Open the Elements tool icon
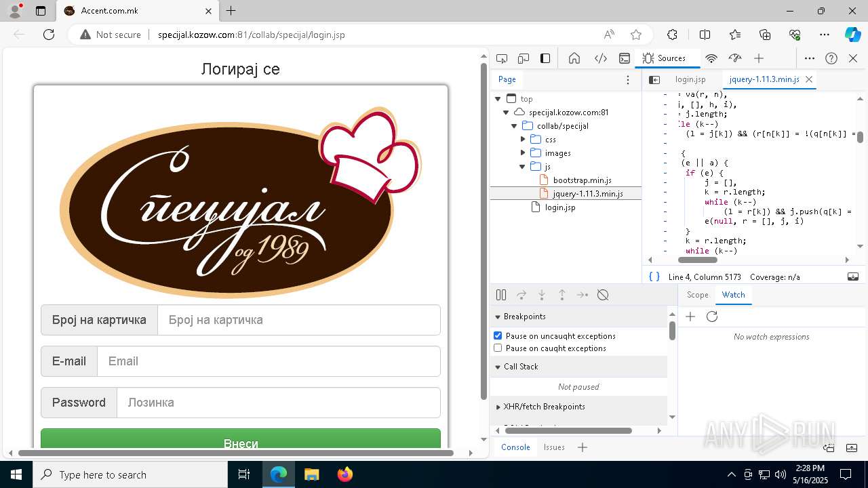Screen dimensions: 868x488 pos(600,58)
